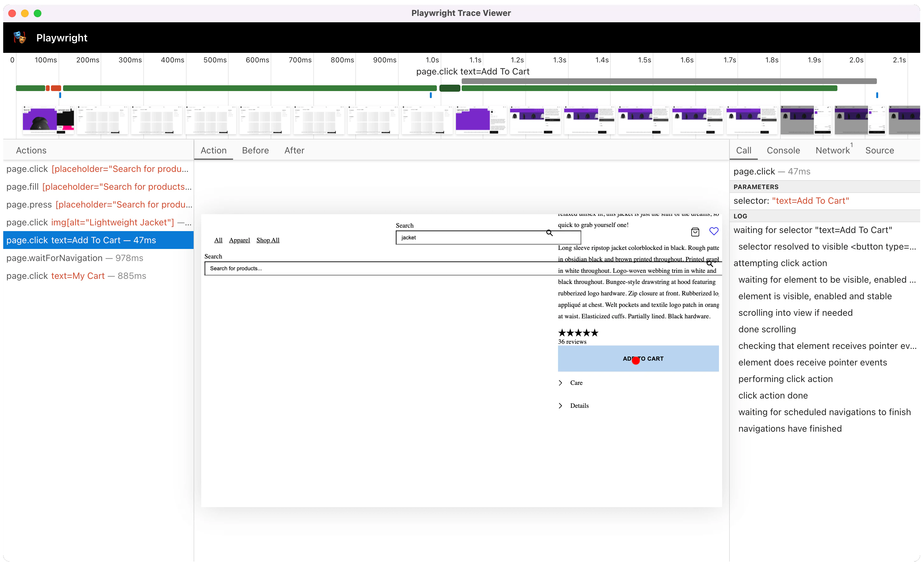Click the Apparel navigation link
Screen dimensions: 924x566
[x=239, y=240]
